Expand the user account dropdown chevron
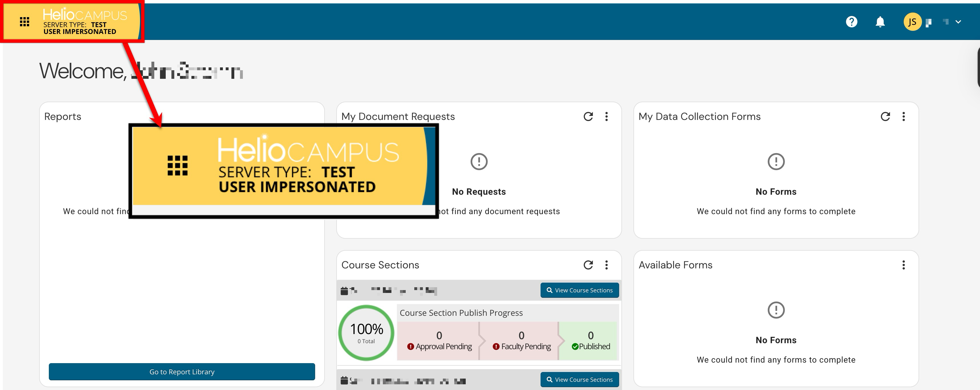 pos(958,22)
